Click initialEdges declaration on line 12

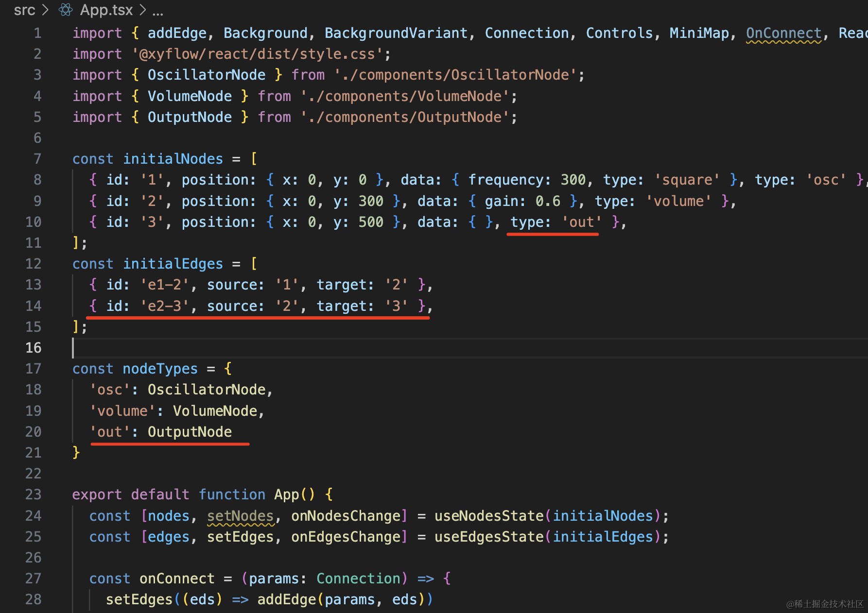click(x=173, y=264)
